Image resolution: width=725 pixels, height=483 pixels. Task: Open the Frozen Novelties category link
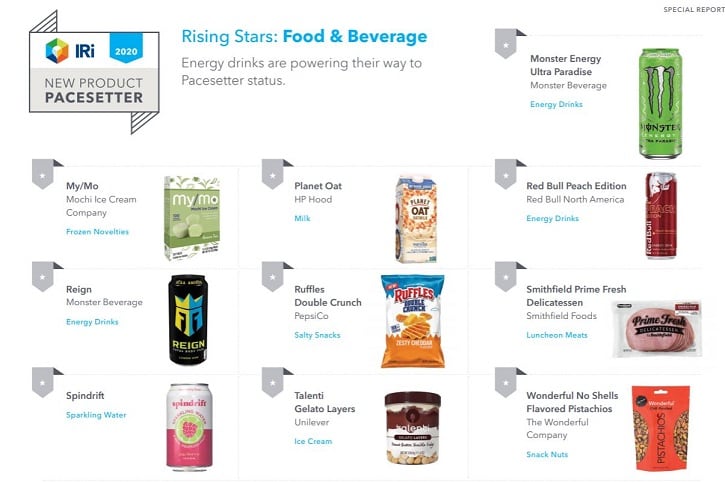tap(98, 232)
